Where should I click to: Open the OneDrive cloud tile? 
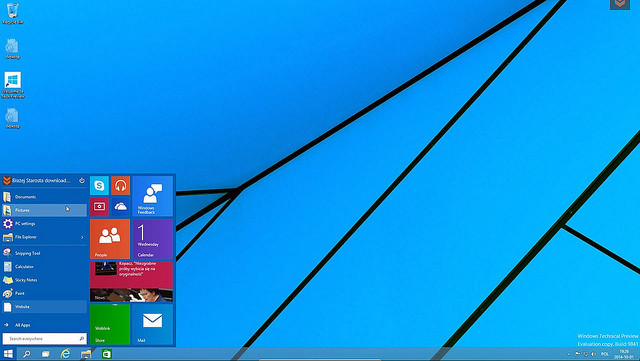tap(120, 207)
